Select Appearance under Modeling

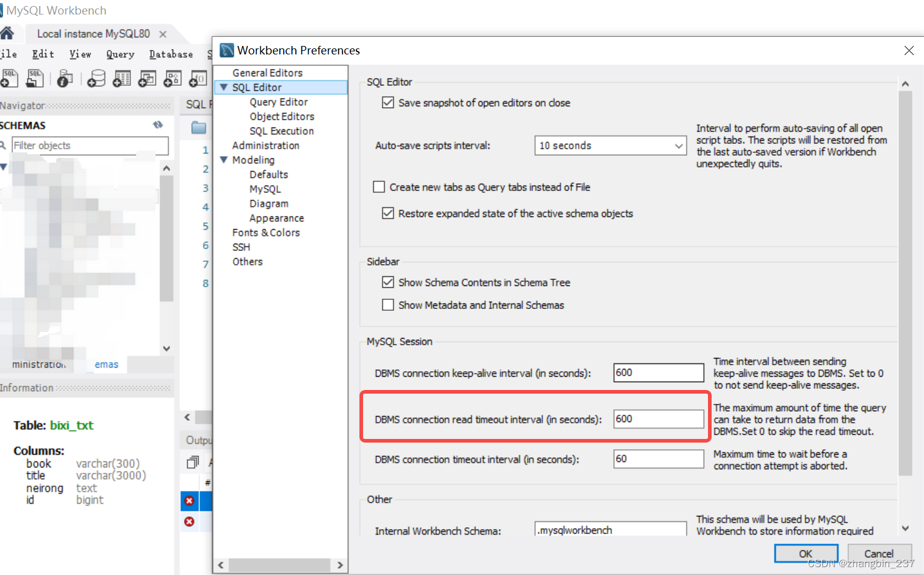tap(277, 218)
